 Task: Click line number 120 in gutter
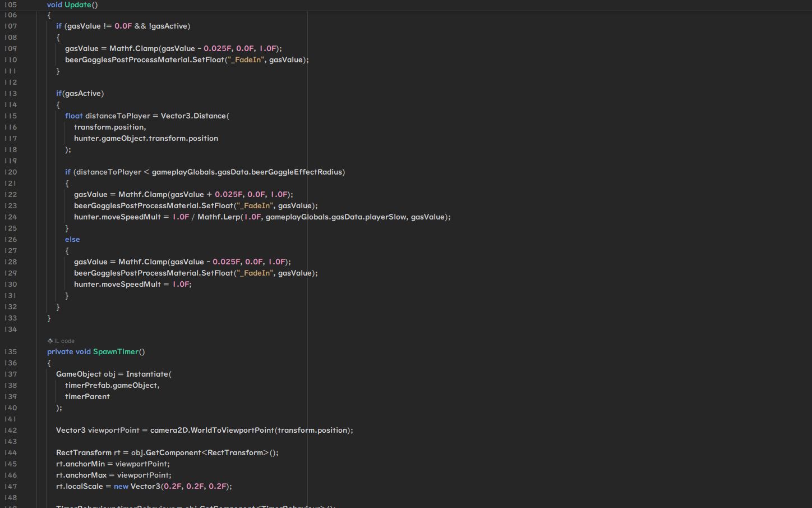click(x=11, y=172)
